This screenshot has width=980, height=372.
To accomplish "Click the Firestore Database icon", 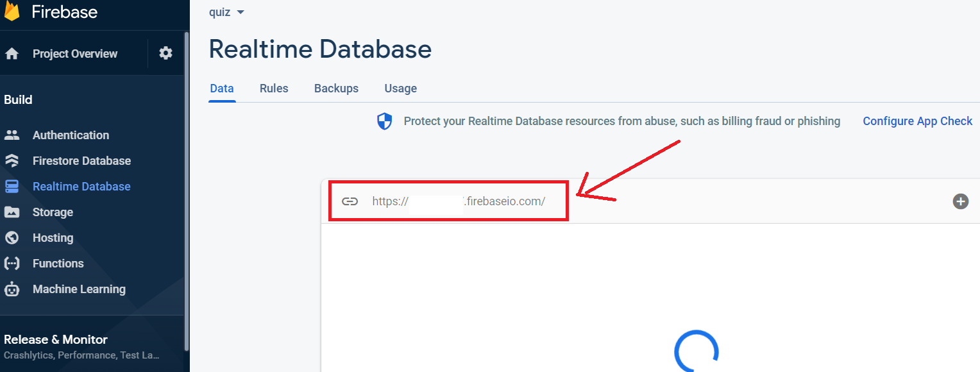I will pos(12,161).
